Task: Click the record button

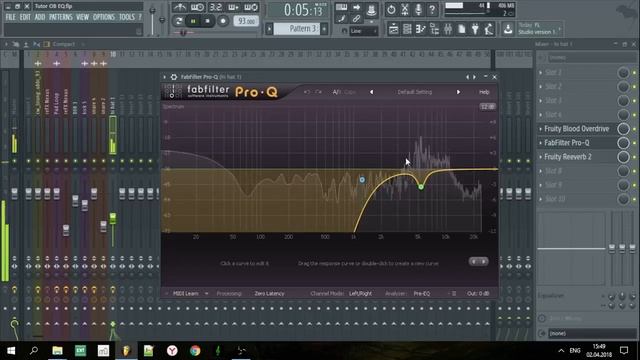Action: [223, 21]
